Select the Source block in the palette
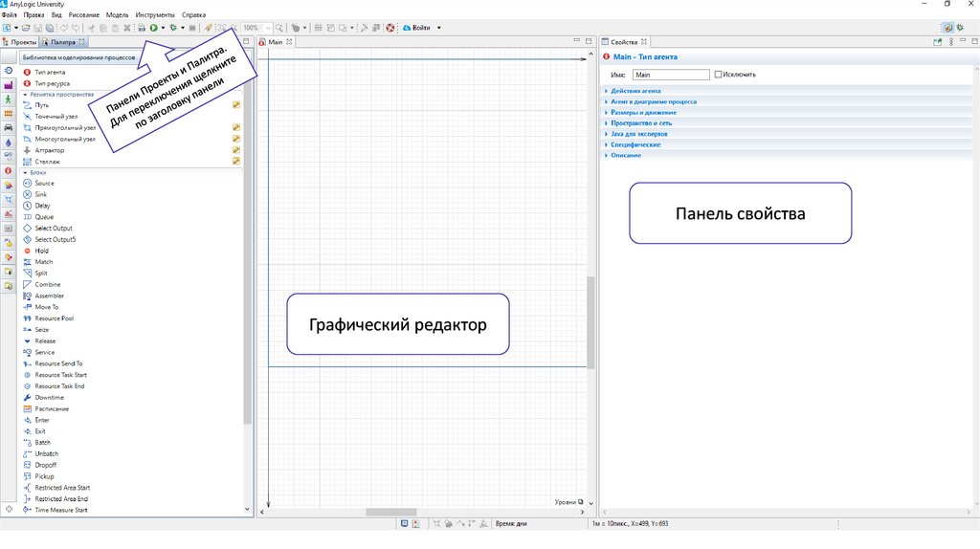This screenshot has height=549, width=980. (x=44, y=184)
